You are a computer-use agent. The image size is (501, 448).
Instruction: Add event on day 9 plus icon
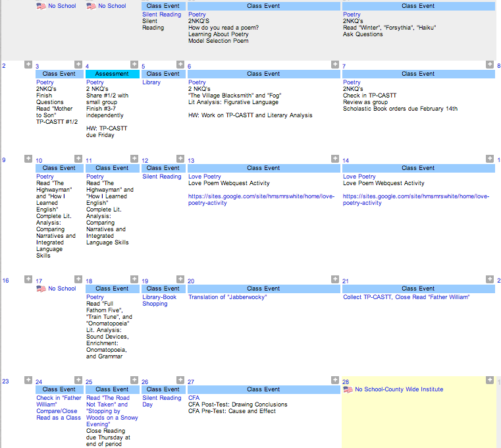tap(28, 159)
